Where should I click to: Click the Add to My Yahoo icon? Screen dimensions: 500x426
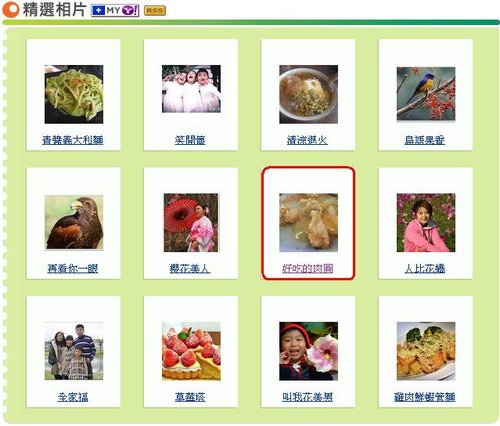pos(115,11)
